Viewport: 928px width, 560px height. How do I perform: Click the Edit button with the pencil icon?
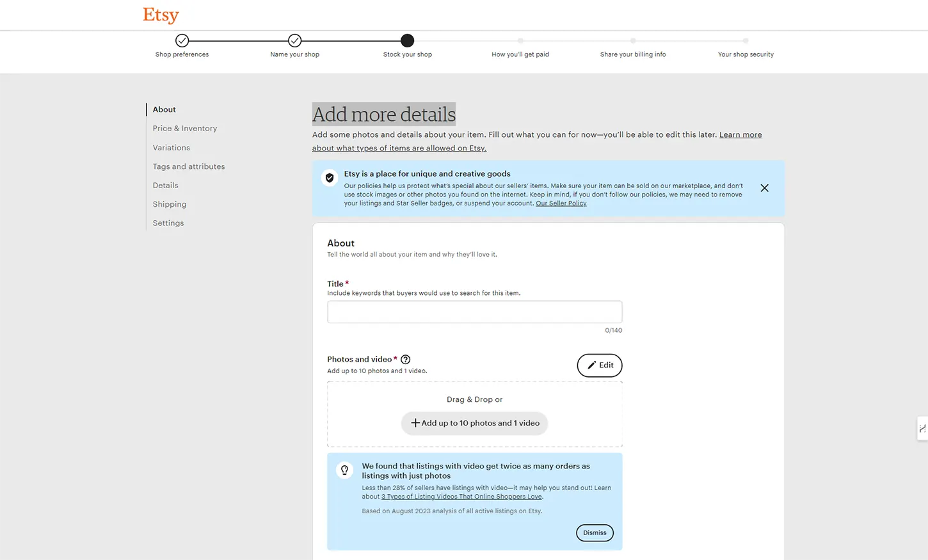[600, 365]
